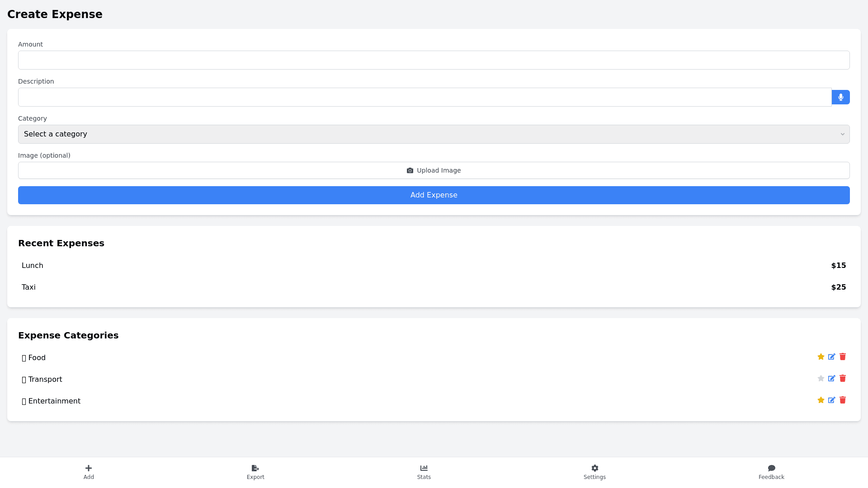Go to the Export tab

(255, 472)
